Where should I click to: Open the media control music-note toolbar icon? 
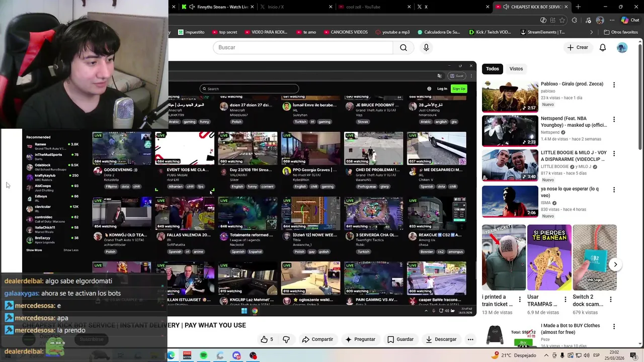[x=588, y=20]
